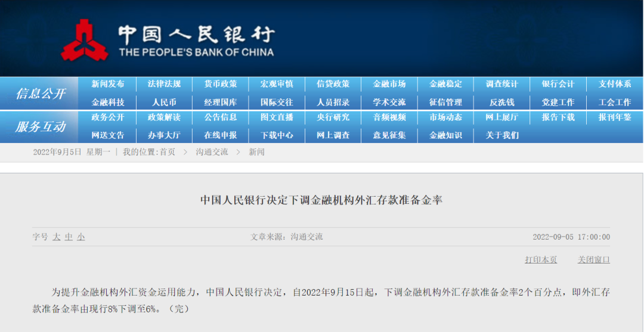Go to 图文直播 section
The width and height of the screenshot is (644, 332).
(277, 117)
